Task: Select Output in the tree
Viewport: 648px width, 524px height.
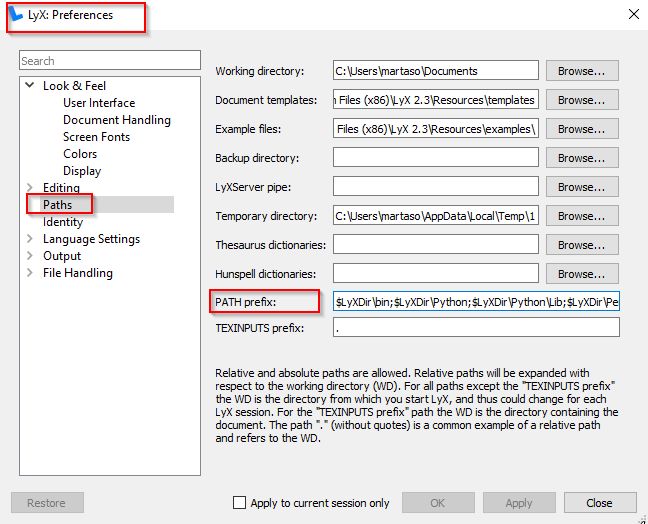Action: tap(62, 256)
